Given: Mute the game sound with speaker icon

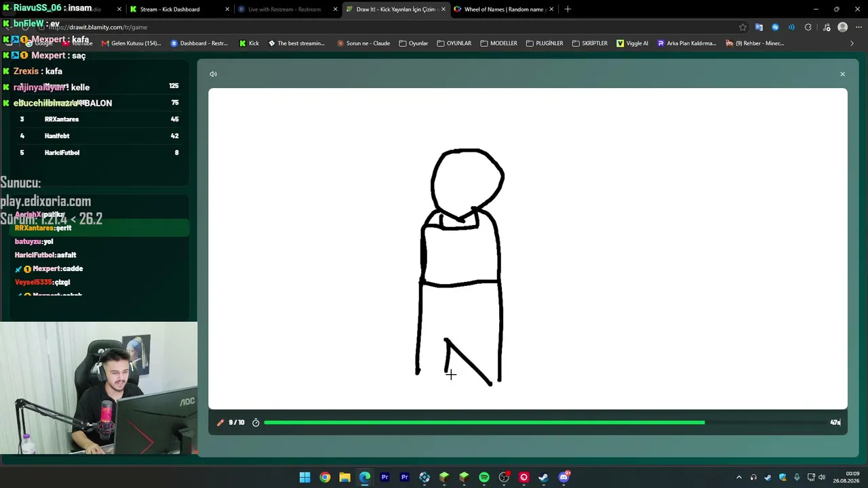Looking at the screenshot, I should click(213, 74).
